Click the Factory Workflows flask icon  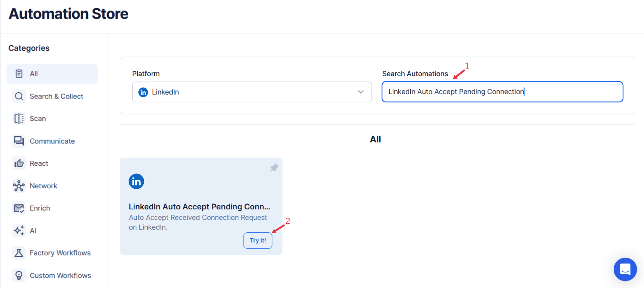(19, 253)
